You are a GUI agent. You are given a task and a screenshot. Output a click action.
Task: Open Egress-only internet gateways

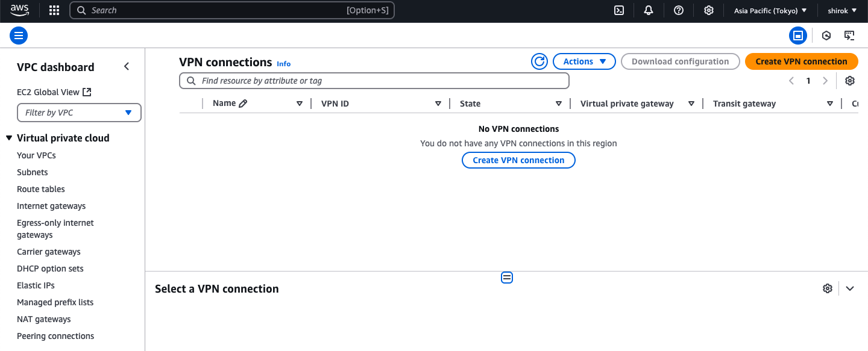click(x=55, y=229)
